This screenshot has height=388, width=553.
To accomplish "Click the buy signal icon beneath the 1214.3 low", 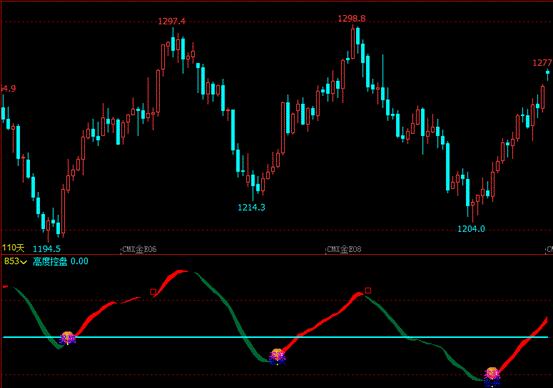I will tap(277, 357).
